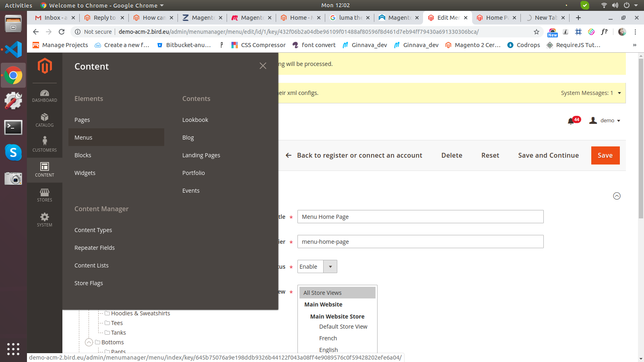Viewport: 644px width, 362px height.
Task: Expand the System Messages dropdown
Action: 619,93
